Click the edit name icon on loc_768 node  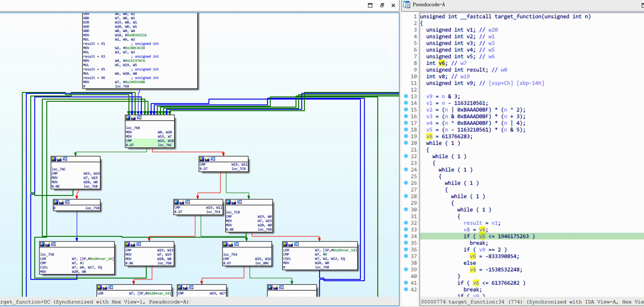pos(134,118)
